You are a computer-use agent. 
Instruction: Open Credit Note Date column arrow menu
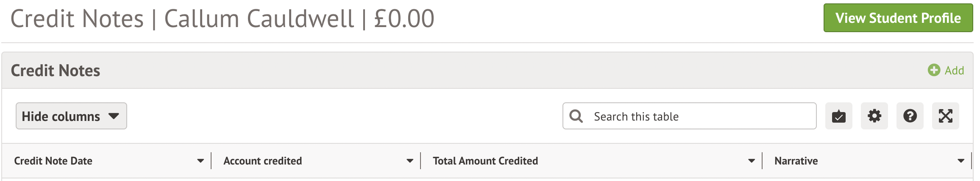point(200,161)
